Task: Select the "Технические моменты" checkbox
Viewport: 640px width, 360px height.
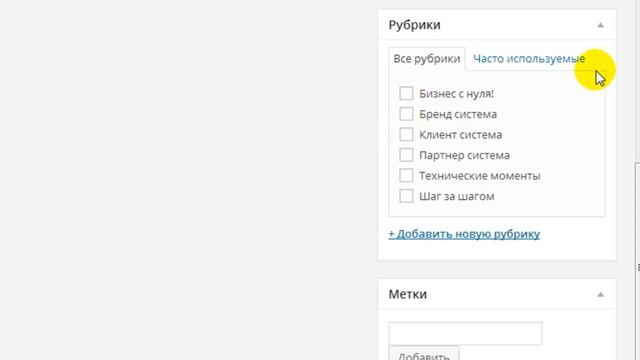Action: [x=406, y=175]
